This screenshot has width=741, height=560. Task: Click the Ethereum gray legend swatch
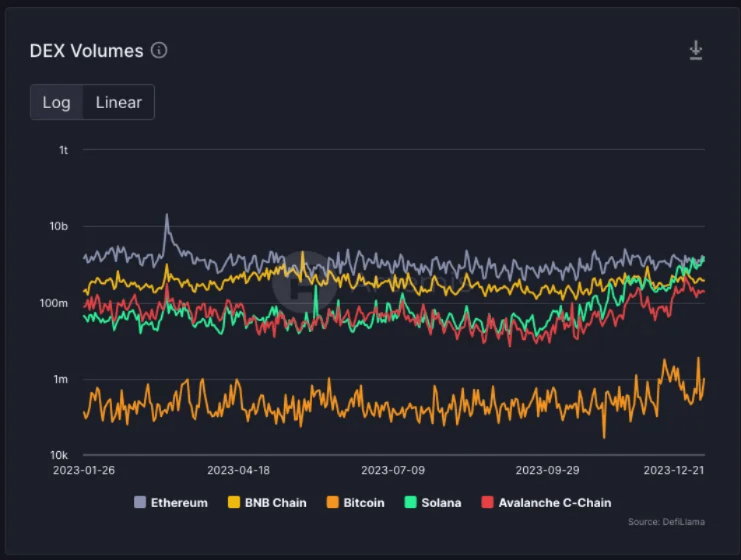[x=140, y=502]
